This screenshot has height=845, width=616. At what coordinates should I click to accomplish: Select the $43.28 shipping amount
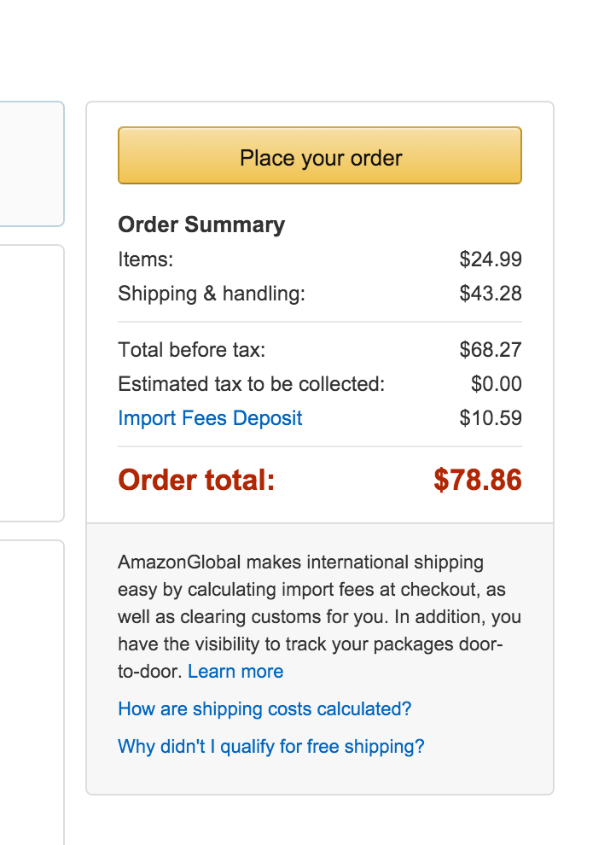pos(491,294)
